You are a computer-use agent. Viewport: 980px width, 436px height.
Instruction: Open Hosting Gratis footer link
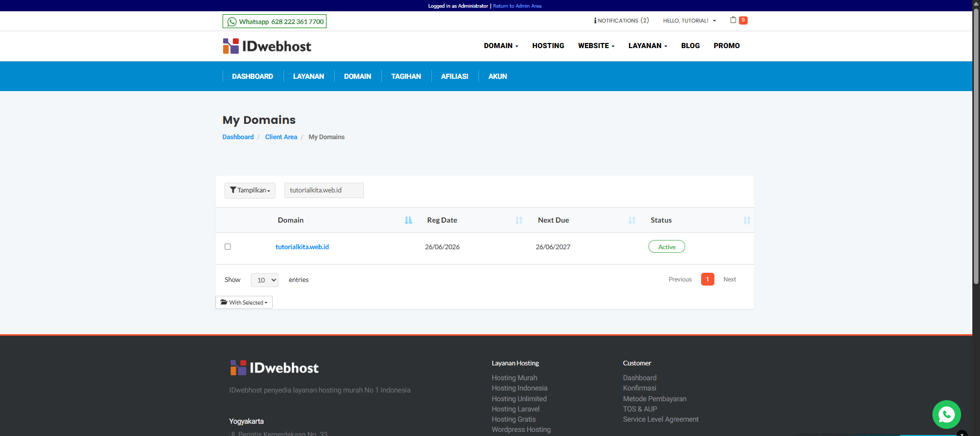pos(513,419)
